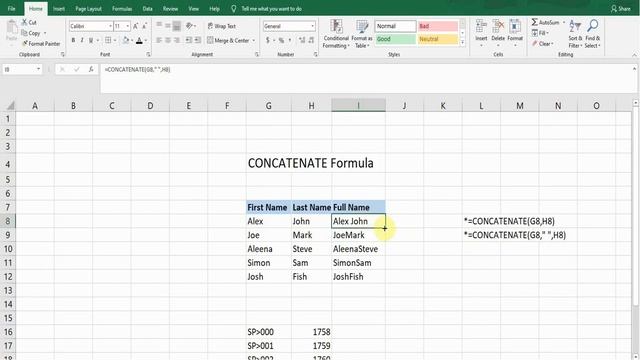This screenshot has height=360, width=640.
Task: Toggle italic formatting
Action: click(82, 40)
